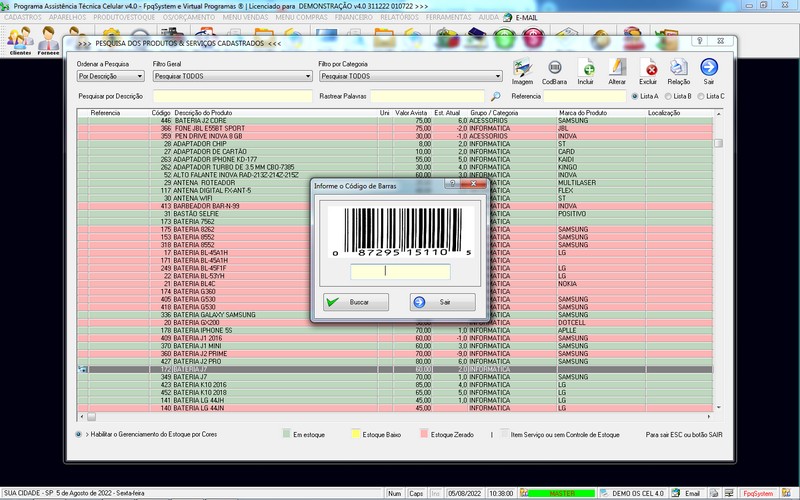Click the green circular icon in the main toolbar
The height and width of the screenshot is (500, 800).
pyautogui.click(x=504, y=39)
